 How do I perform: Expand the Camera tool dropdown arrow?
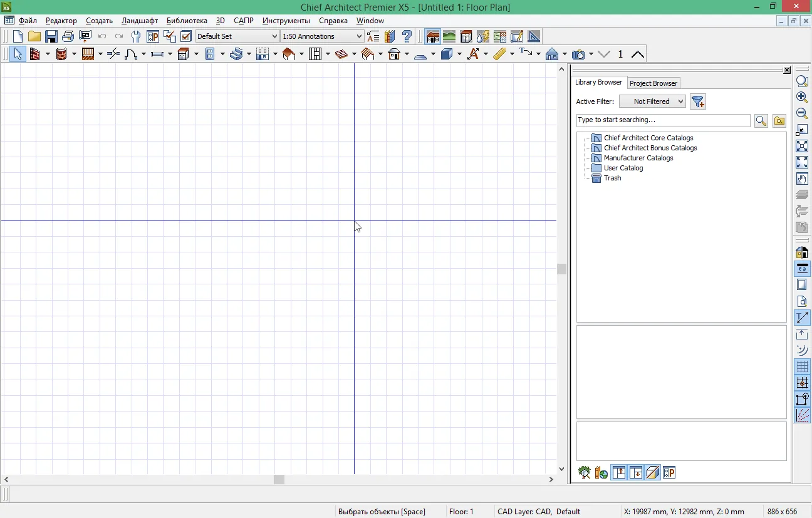[591, 54]
